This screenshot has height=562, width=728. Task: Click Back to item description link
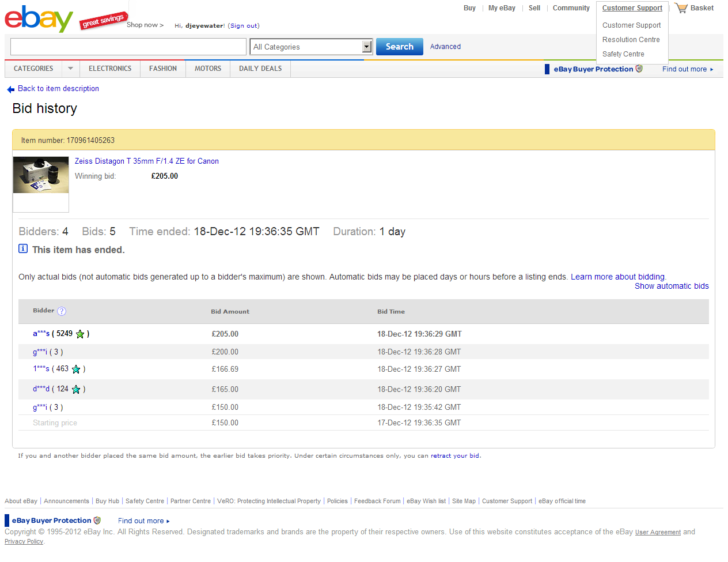click(58, 89)
